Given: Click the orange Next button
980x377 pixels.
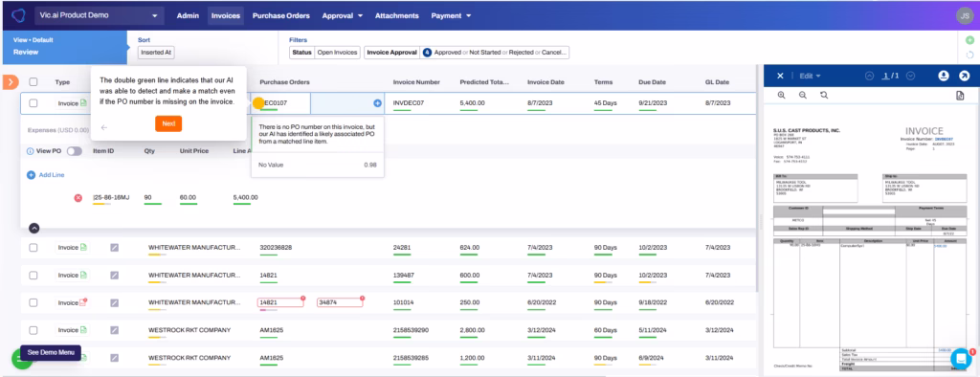Looking at the screenshot, I should (x=168, y=123).
